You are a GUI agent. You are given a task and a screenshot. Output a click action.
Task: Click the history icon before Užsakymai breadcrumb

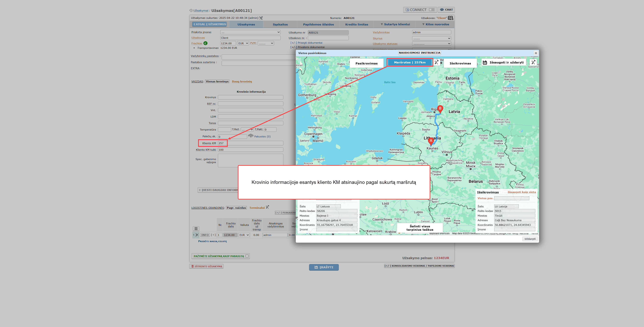[x=191, y=11]
